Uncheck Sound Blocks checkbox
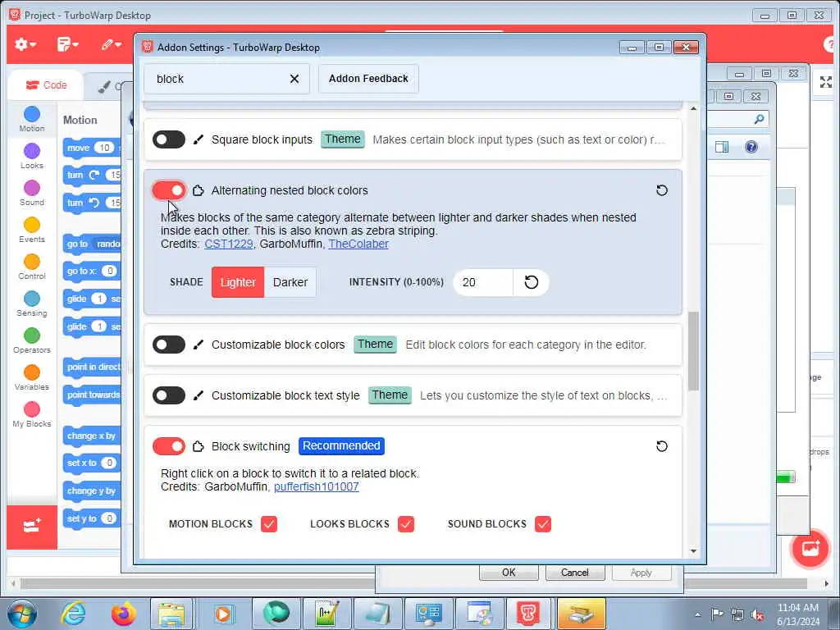Viewport: 840px width, 630px height. point(543,524)
